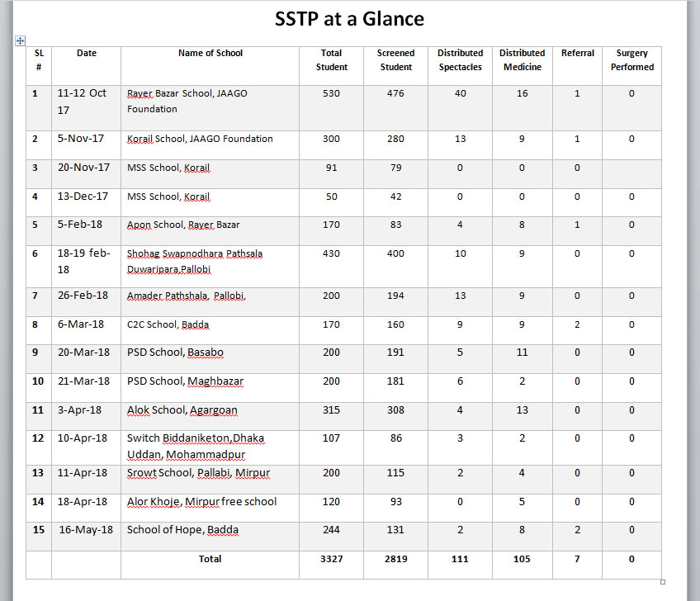Click the 'Date' column header
Image resolution: width=700 pixels, height=601 pixels.
(x=87, y=53)
